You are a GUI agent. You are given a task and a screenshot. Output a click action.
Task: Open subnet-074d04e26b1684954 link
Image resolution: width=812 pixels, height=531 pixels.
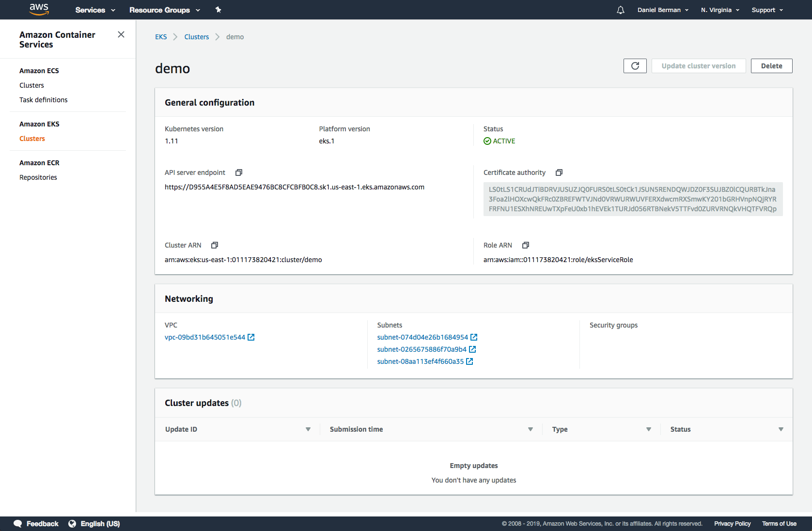422,337
